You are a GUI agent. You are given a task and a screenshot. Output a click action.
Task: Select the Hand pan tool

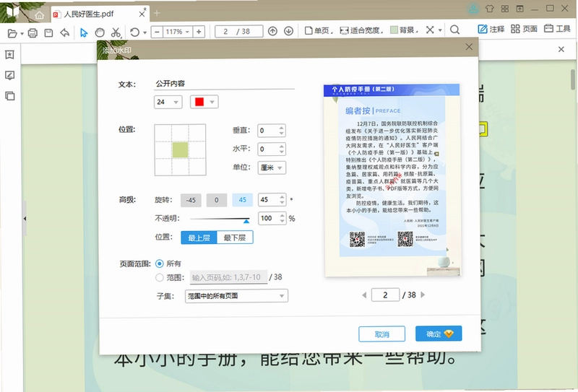coord(100,32)
